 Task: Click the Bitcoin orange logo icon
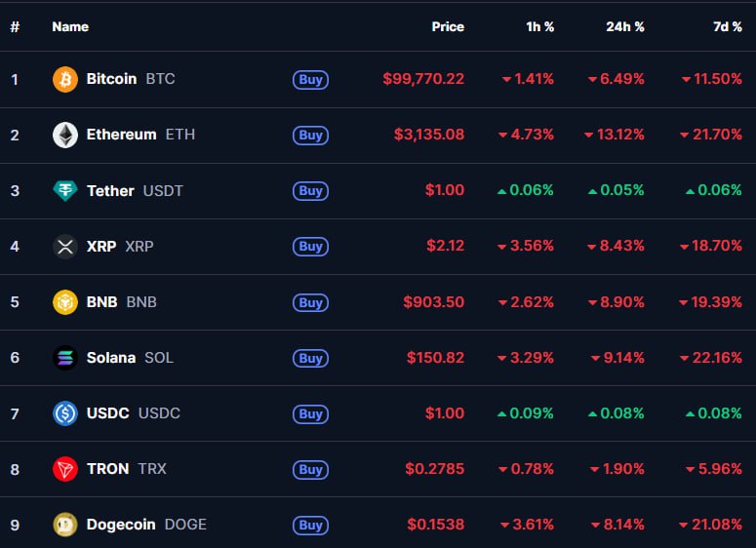point(65,79)
